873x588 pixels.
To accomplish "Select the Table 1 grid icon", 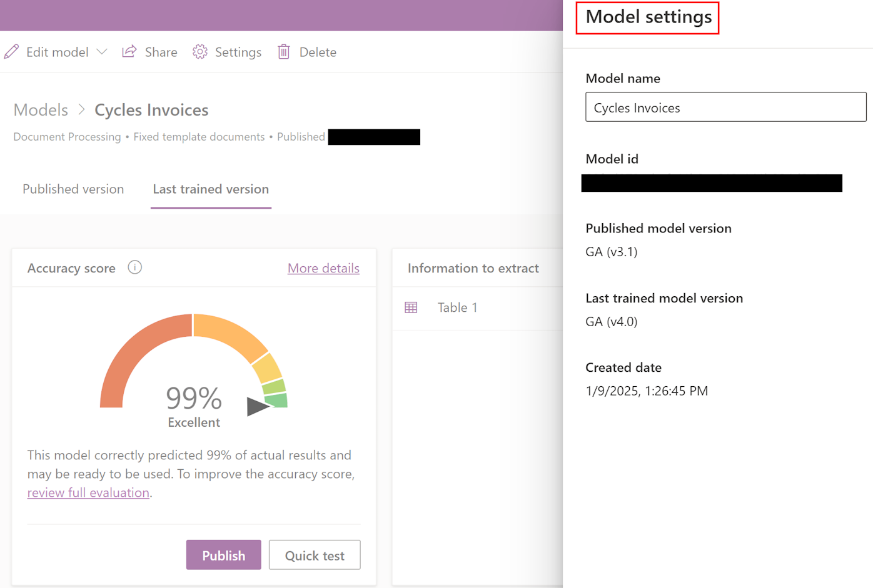I will (x=411, y=307).
